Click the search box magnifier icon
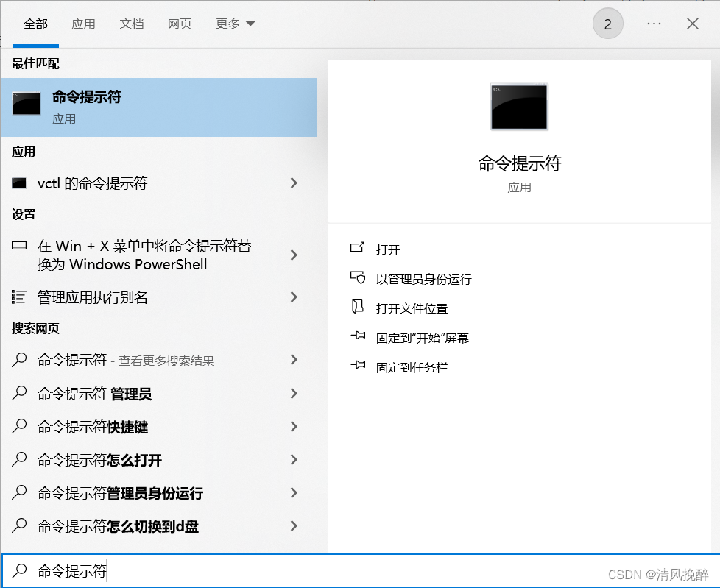 pos(19,570)
